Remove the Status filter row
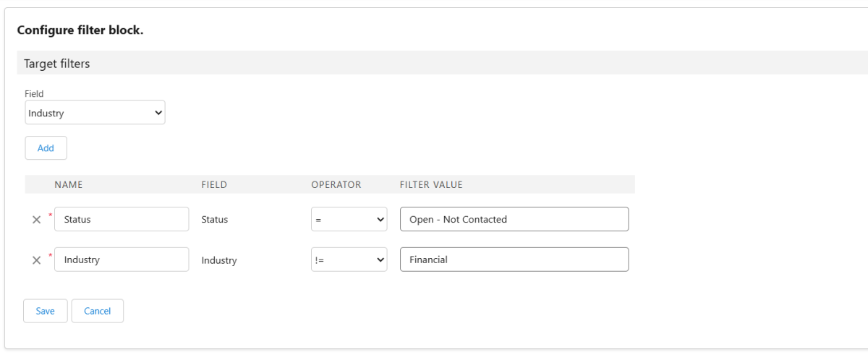Image resolution: width=868 pixels, height=360 pixels. [x=36, y=220]
